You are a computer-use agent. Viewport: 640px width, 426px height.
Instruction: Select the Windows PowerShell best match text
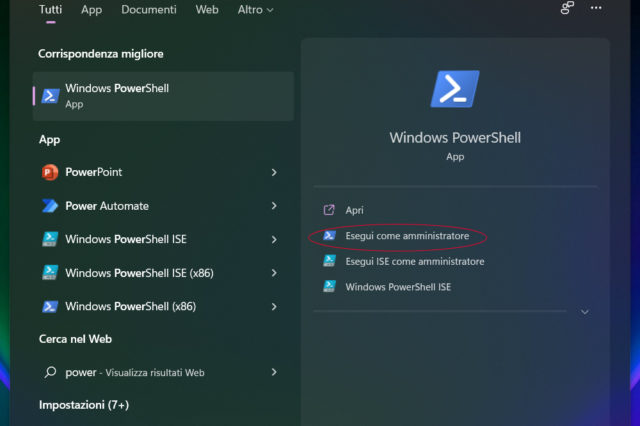pyautogui.click(x=117, y=88)
